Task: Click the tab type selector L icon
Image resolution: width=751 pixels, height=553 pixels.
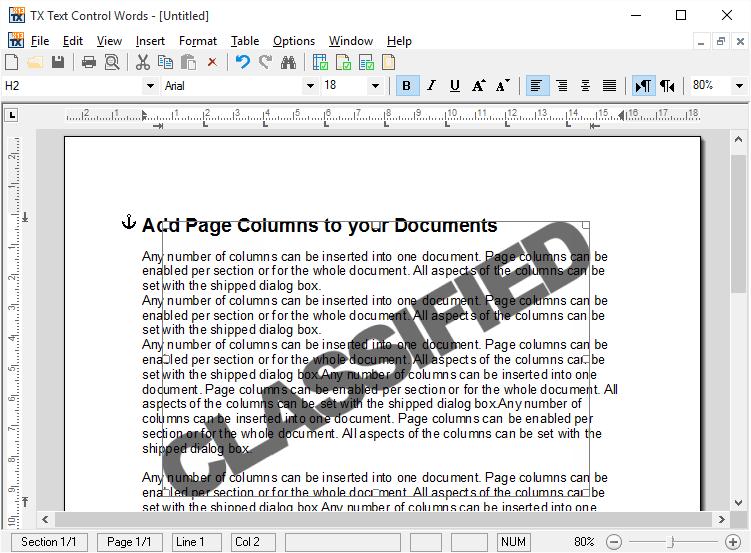Action: point(11,115)
